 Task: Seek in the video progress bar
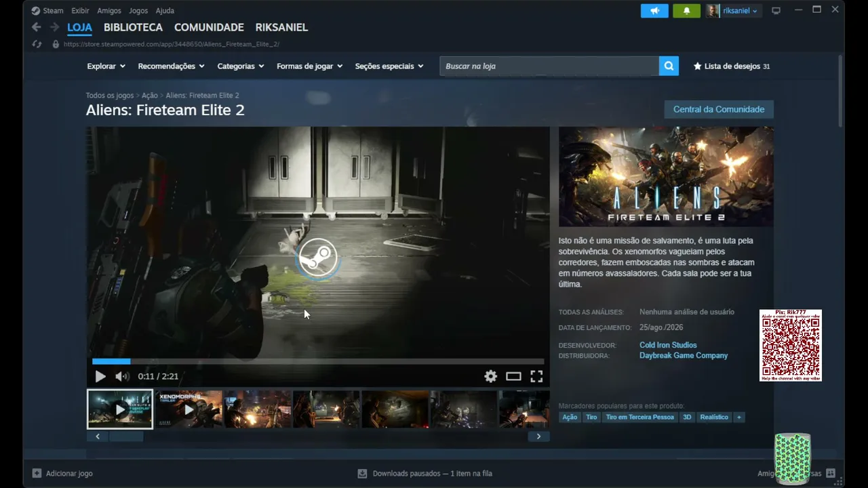coord(318,361)
